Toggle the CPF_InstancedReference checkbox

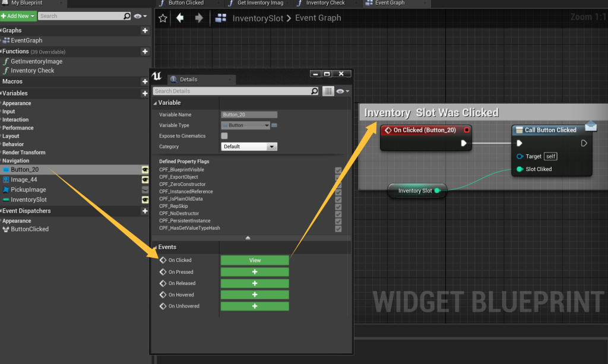[338, 192]
